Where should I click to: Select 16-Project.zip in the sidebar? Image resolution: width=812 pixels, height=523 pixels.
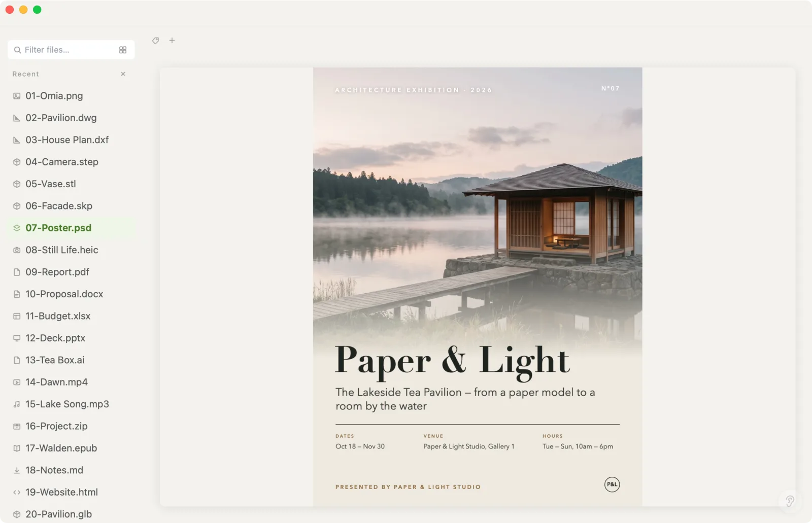click(71, 426)
